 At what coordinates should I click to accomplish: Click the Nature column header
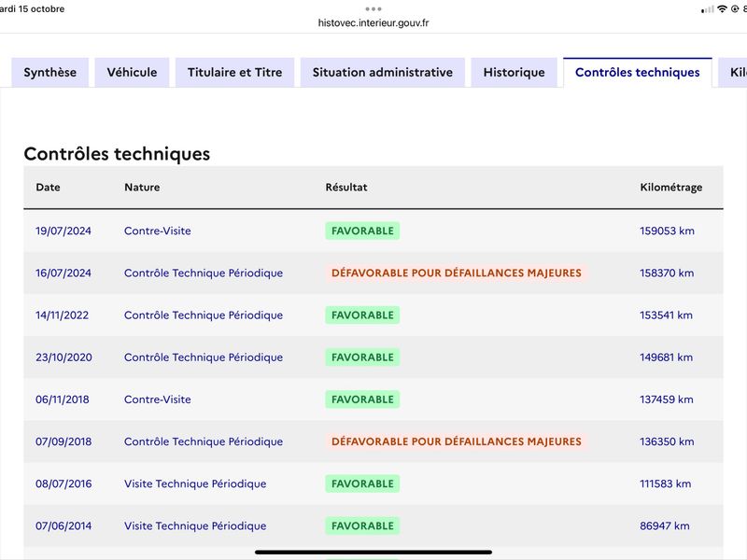[x=142, y=188]
